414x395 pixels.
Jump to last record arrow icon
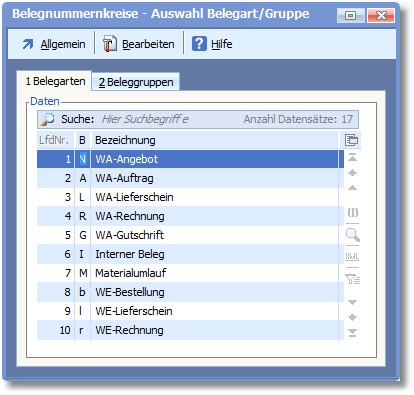[352, 333]
